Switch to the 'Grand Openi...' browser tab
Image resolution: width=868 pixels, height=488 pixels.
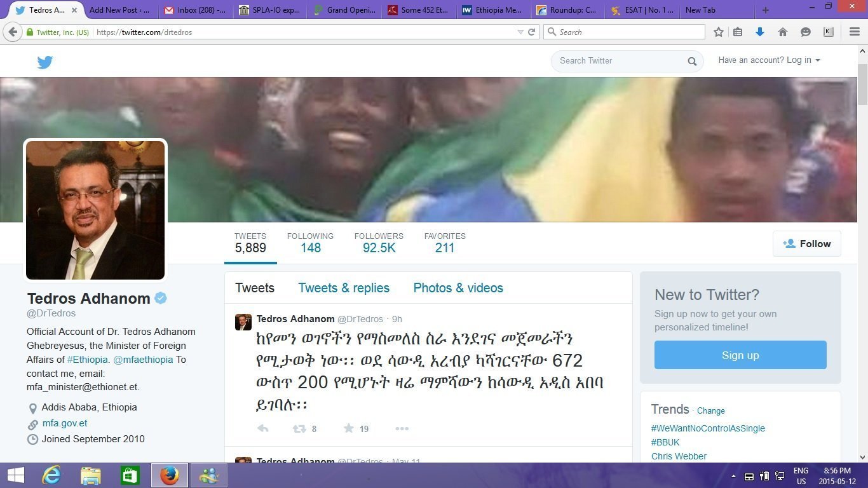coord(344,10)
